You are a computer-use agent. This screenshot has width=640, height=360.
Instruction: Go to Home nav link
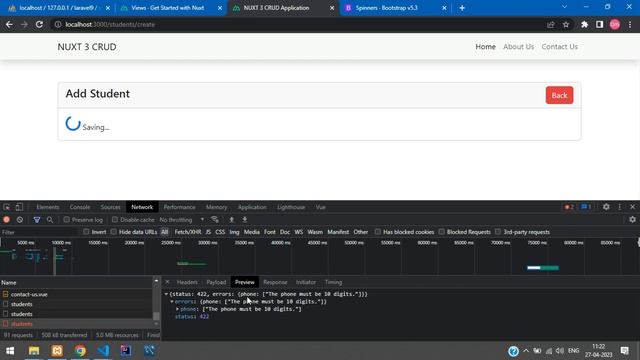(485, 47)
